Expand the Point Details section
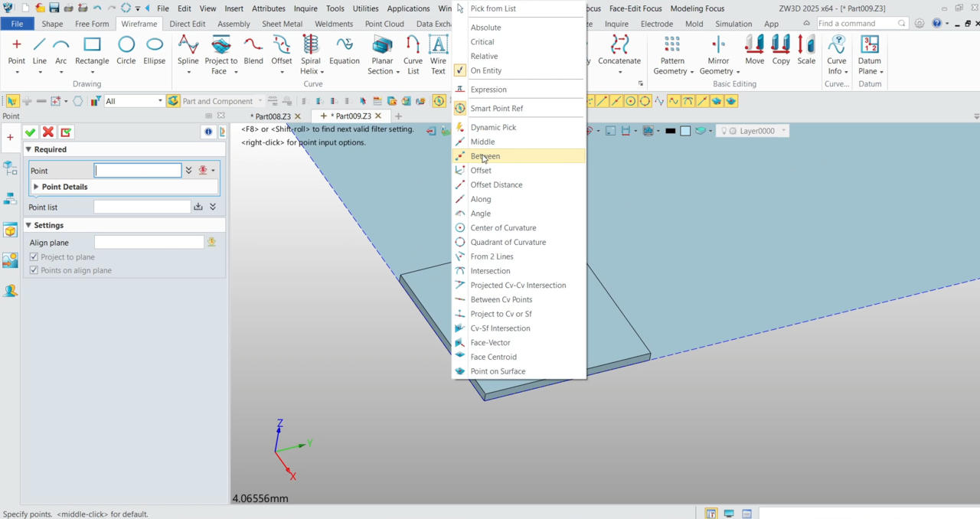The image size is (980, 519). coord(36,187)
